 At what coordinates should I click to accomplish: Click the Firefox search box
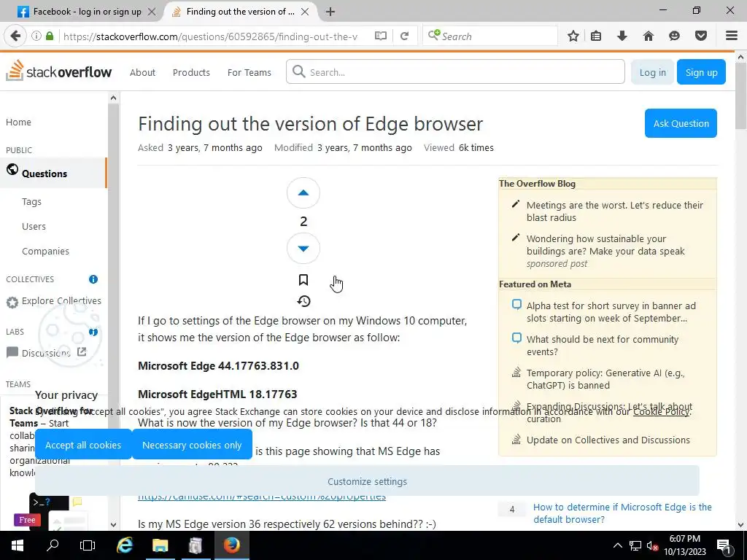click(489, 36)
